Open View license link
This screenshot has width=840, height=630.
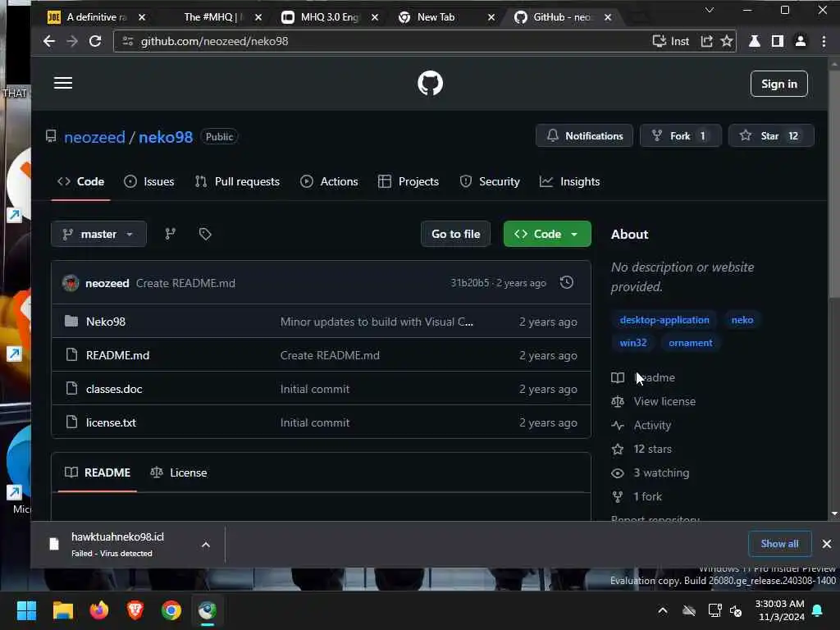click(x=664, y=401)
